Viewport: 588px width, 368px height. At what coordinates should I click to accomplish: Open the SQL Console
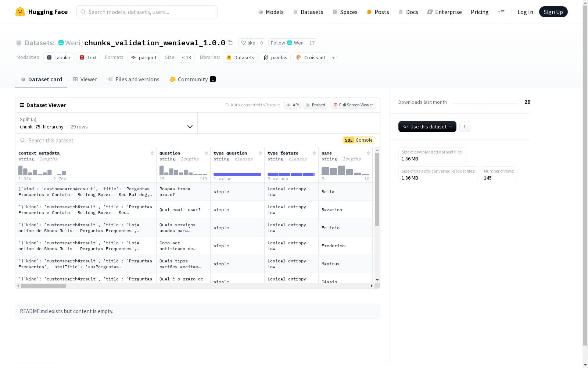coord(358,140)
